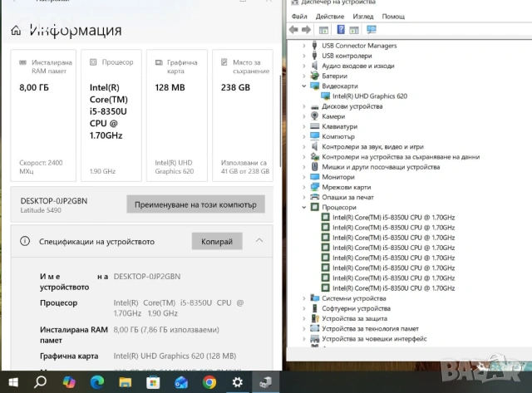The width and height of the screenshot is (532, 393).
Task: Open Windows Start menu
Action: coord(13,382)
